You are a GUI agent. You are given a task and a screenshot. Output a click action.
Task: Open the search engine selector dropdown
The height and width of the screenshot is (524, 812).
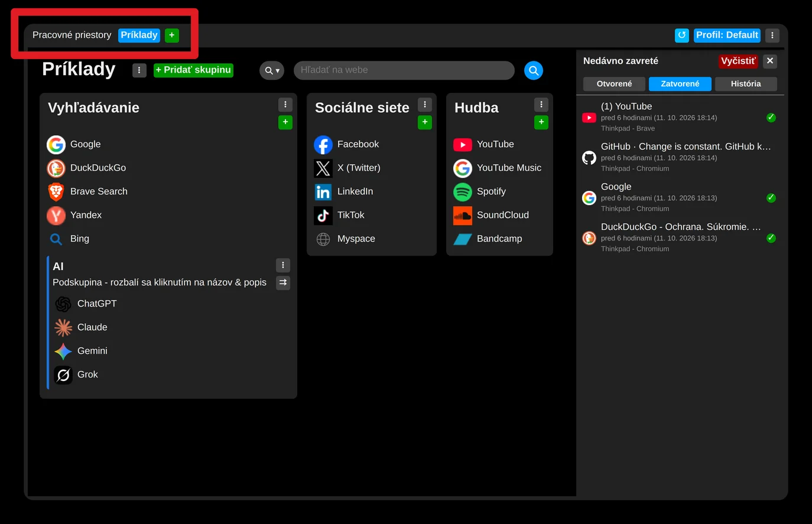(272, 70)
